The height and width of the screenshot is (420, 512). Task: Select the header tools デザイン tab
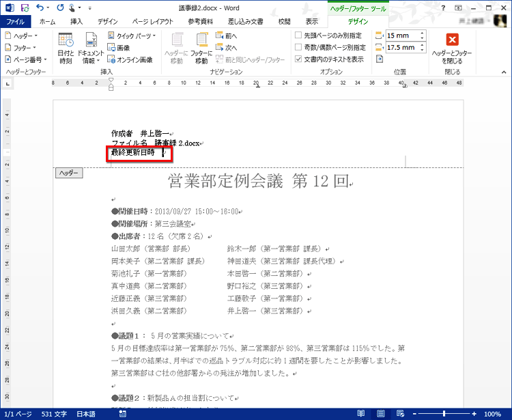(358, 22)
